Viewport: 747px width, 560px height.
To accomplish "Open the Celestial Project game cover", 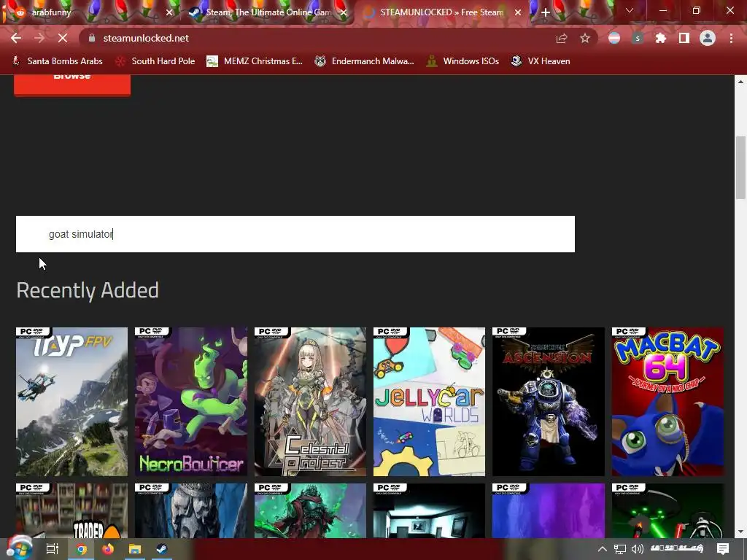I will [x=310, y=402].
